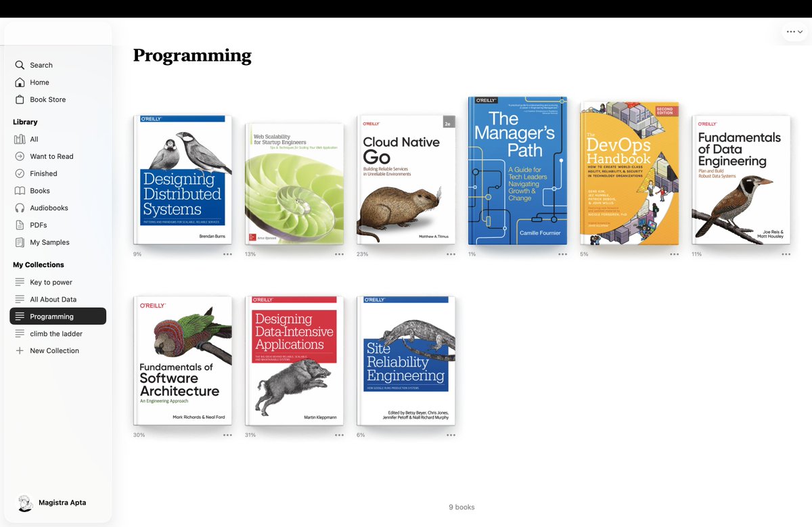Screen dimensions: 812x527
Task: Open the PDFs section
Action: coord(39,225)
